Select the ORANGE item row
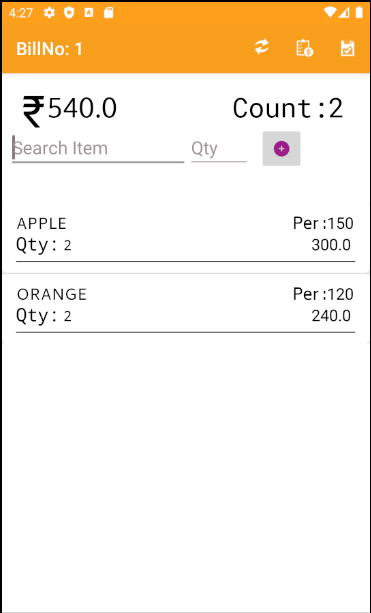Screen dimensions: 371x613 tap(186, 308)
